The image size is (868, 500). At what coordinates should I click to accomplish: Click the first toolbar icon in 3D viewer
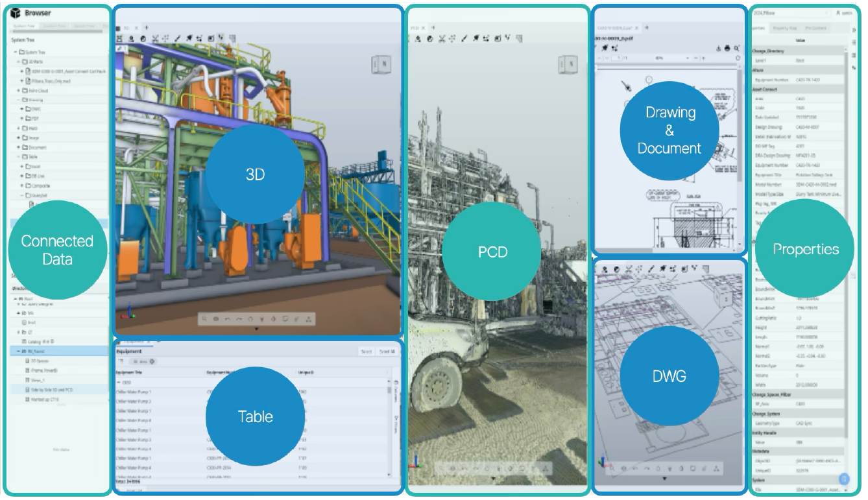pyautogui.click(x=119, y=39)
